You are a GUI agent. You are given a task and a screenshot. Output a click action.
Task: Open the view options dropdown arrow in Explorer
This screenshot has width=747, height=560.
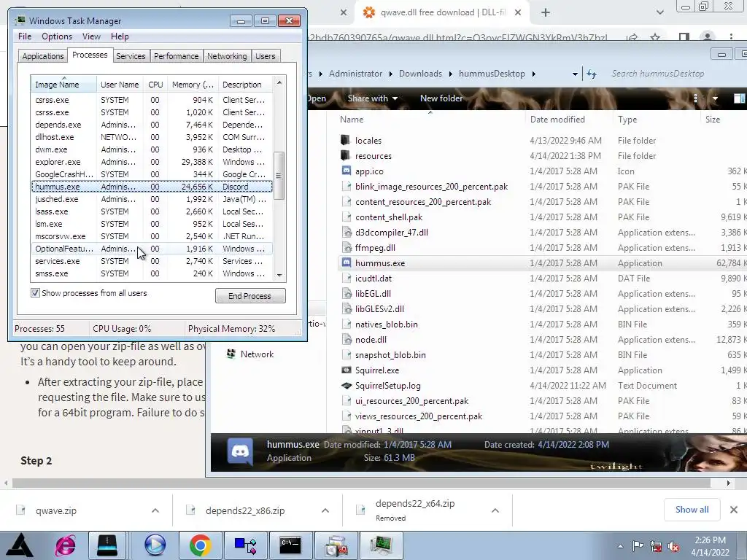715,98
